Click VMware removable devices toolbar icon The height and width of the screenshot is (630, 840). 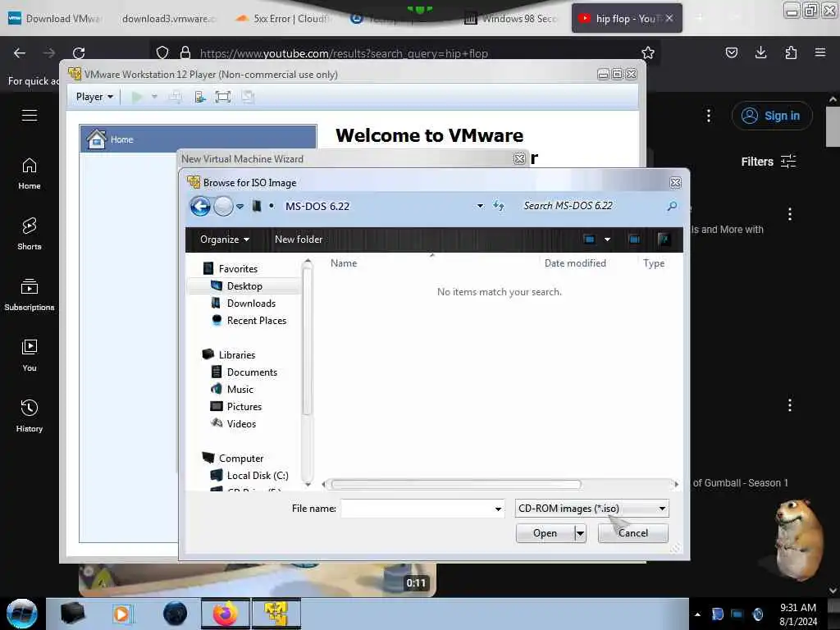[200, 97]
